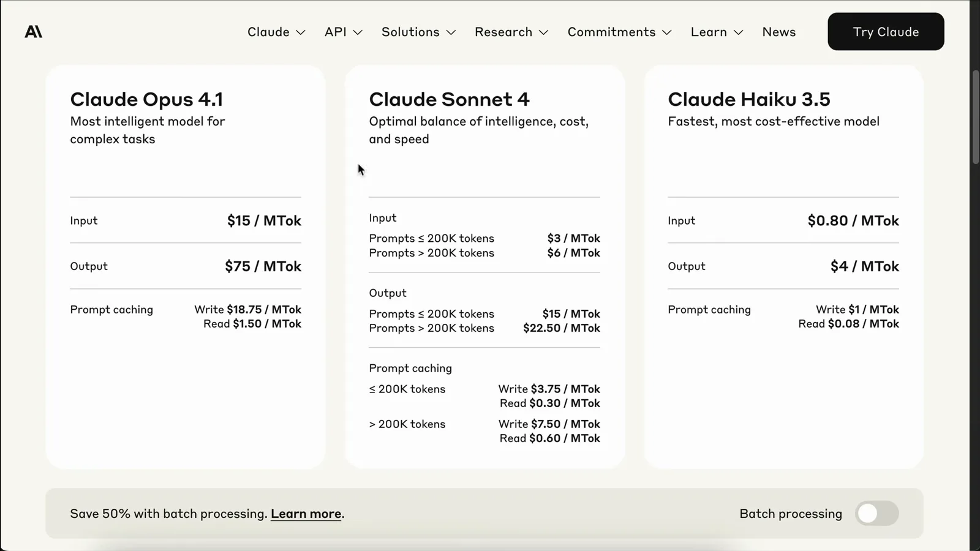The height and width of the screenshot is (551, 980).
Task: Click 'Optimal balance of intelligence' description
Action: click(x=479, y=130)
